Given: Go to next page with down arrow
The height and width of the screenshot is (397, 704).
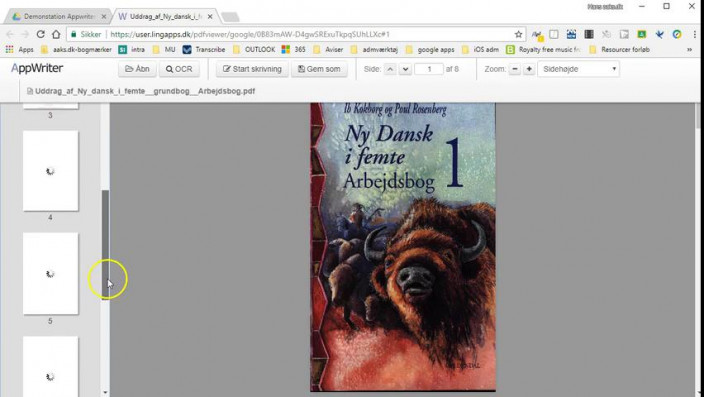Looking at the screenshot, I should click(x=405, y=69).
